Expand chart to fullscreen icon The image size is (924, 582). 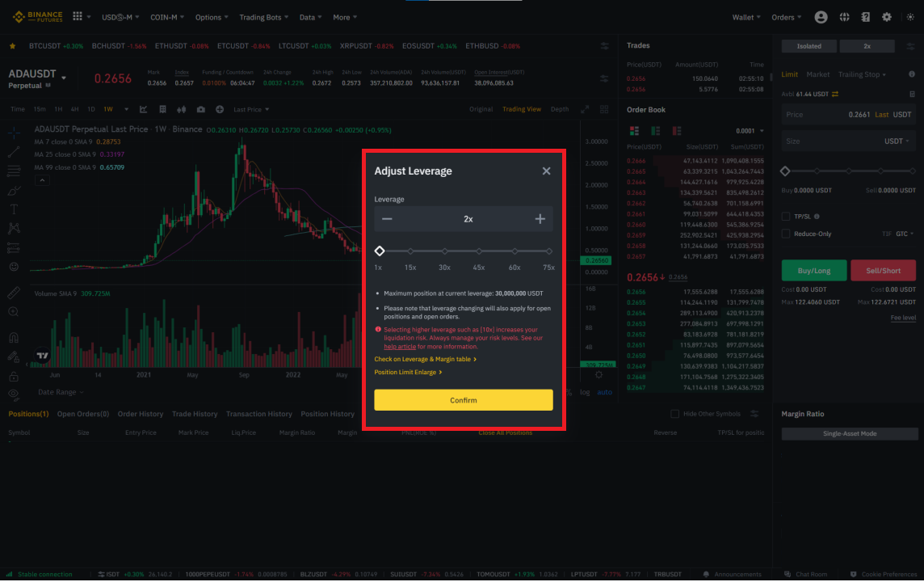(585, 109)
